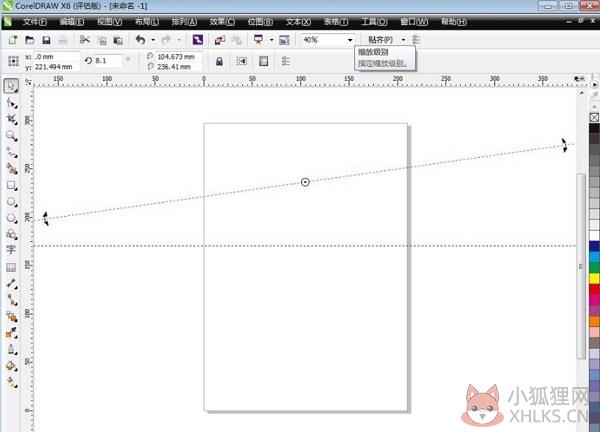Select the Table tool

coord(11,267)
